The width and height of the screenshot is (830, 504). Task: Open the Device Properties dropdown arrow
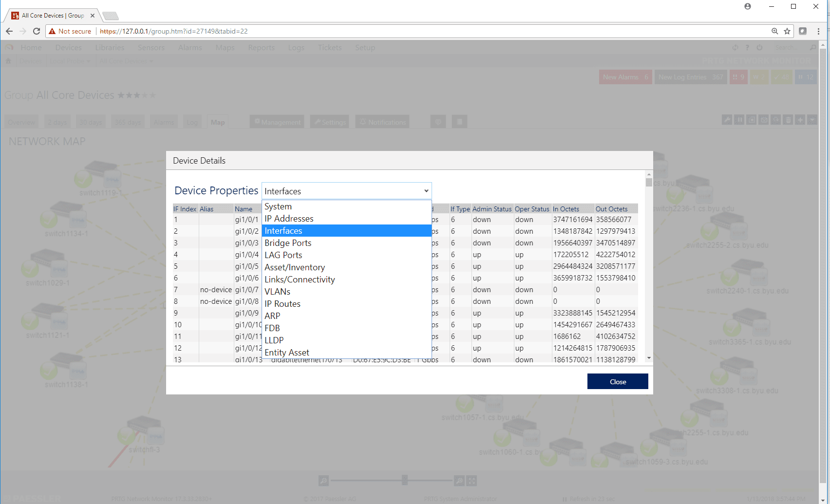click(x=426, y=191)
